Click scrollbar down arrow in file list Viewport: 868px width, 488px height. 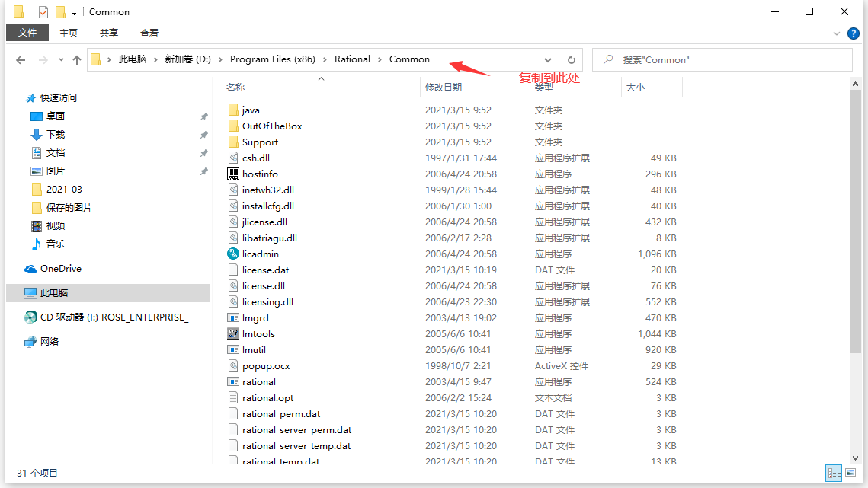pyautogui.click(x=855, y=458)
